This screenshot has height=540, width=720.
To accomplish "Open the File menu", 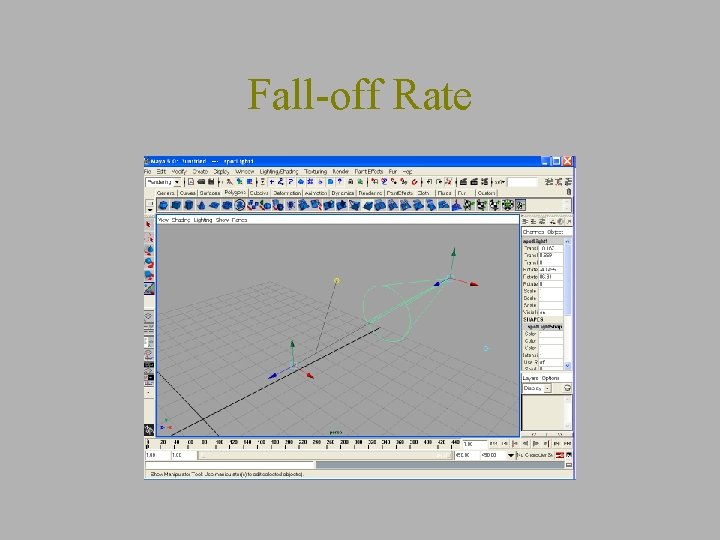I will coord(148,171).
